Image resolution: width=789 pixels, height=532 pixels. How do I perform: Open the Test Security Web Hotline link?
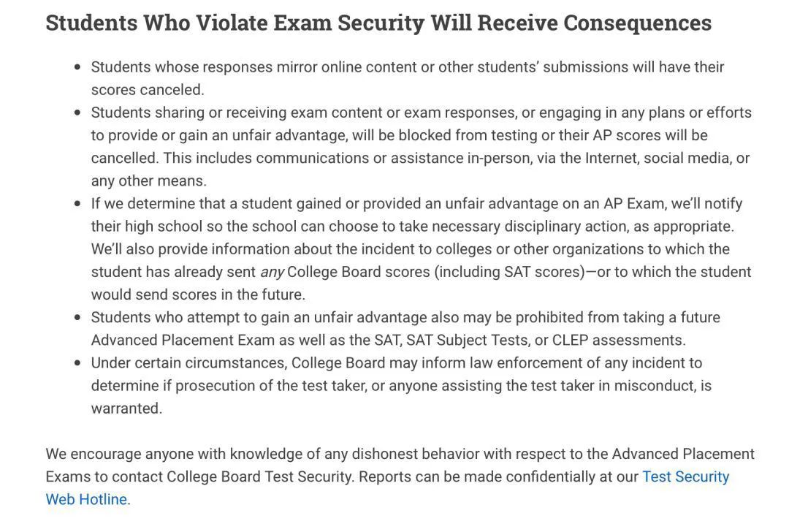(x=685, y=477)
